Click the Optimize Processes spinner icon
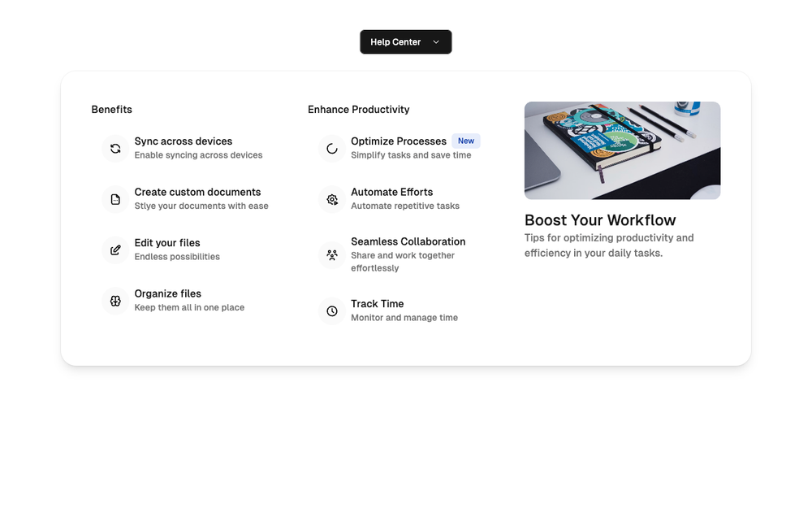This screenshot has height=508, width=812. tap(332, 149)
